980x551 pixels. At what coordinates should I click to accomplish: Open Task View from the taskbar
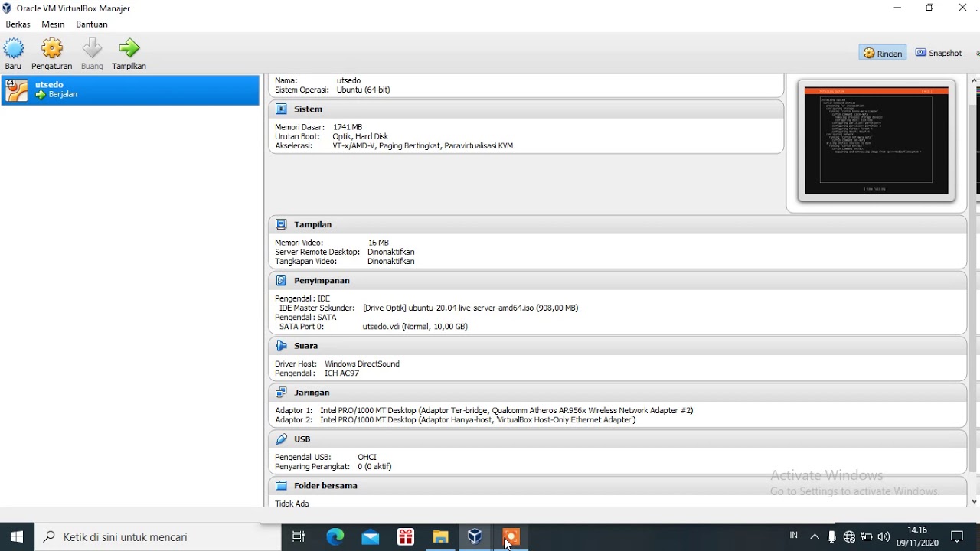tap(299, 537)
